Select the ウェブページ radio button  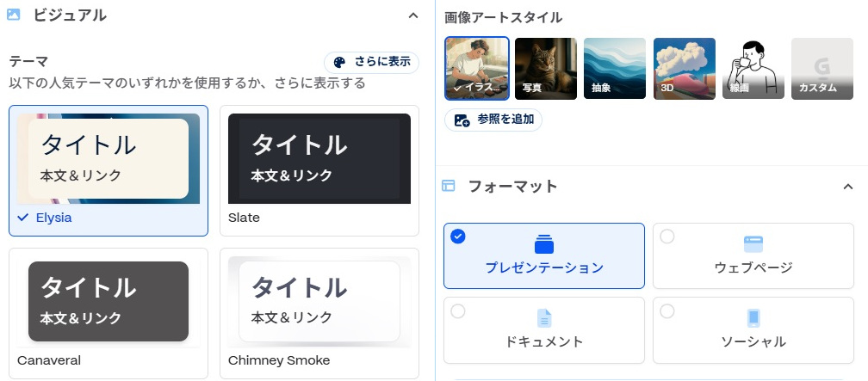tap(667, 237)
